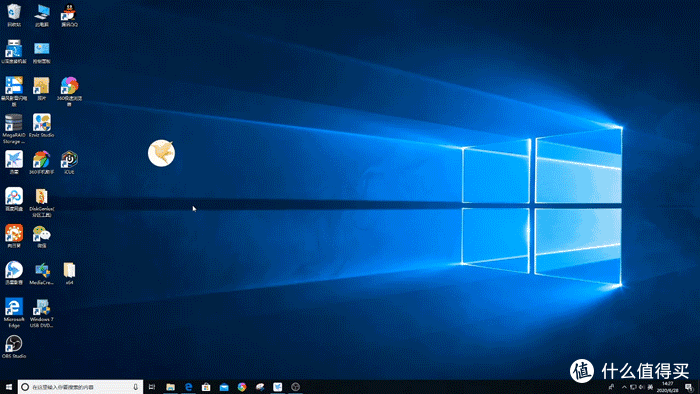Open Task View on the taskbar

pos(152,387)
